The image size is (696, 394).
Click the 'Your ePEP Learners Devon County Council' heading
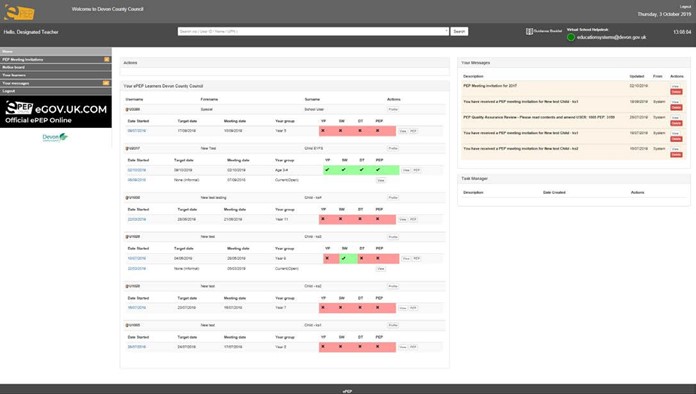pos(163,86)
